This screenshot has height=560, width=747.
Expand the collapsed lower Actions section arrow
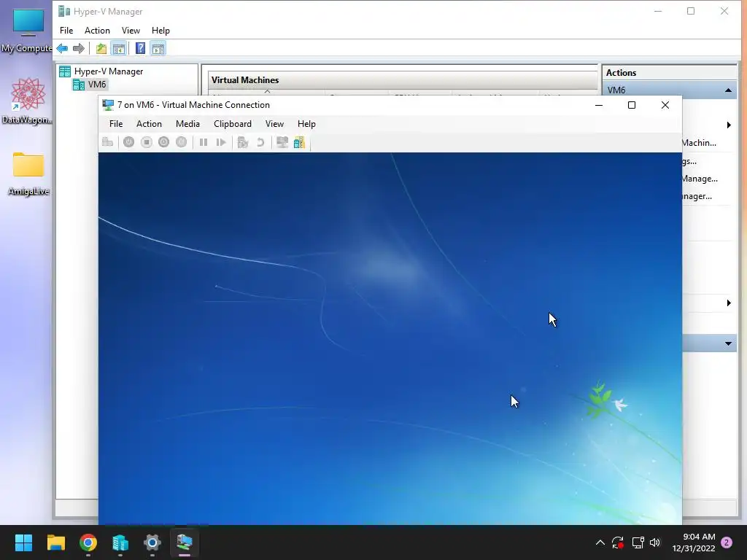(x=728, y=343)
